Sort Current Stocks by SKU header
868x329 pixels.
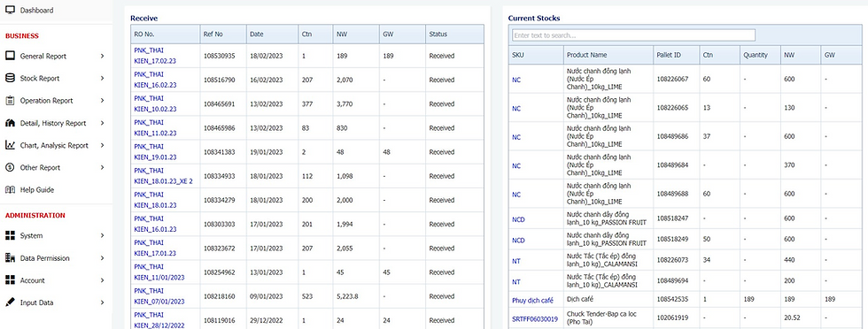click(x=536, y=55)
